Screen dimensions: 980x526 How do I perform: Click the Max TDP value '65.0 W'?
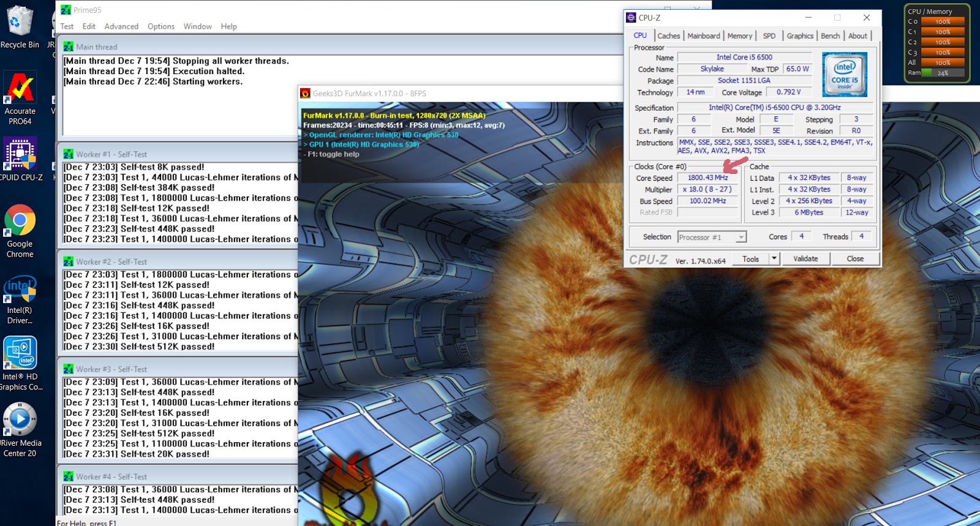click(797, 69)
